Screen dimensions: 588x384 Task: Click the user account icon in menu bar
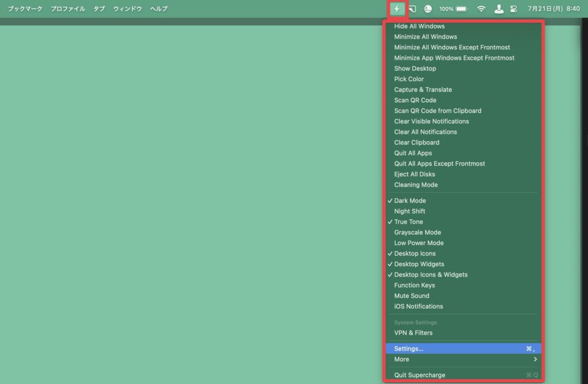(x=499, y=9)
